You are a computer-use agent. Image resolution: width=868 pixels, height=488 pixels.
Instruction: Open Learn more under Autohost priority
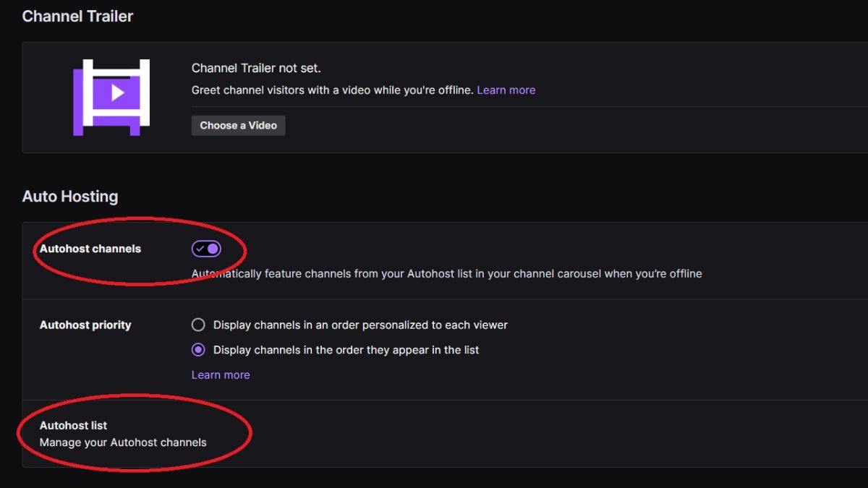point(221,374)
